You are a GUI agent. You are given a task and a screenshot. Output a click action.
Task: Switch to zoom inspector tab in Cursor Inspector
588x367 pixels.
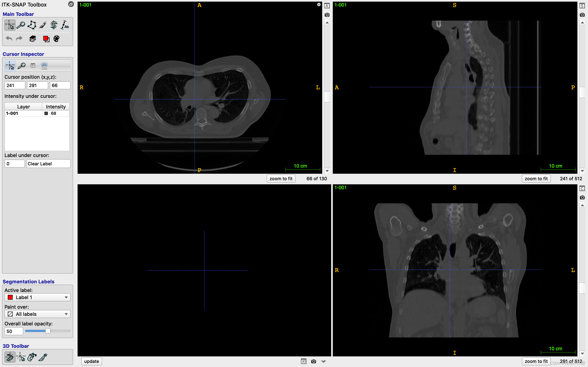22,65
